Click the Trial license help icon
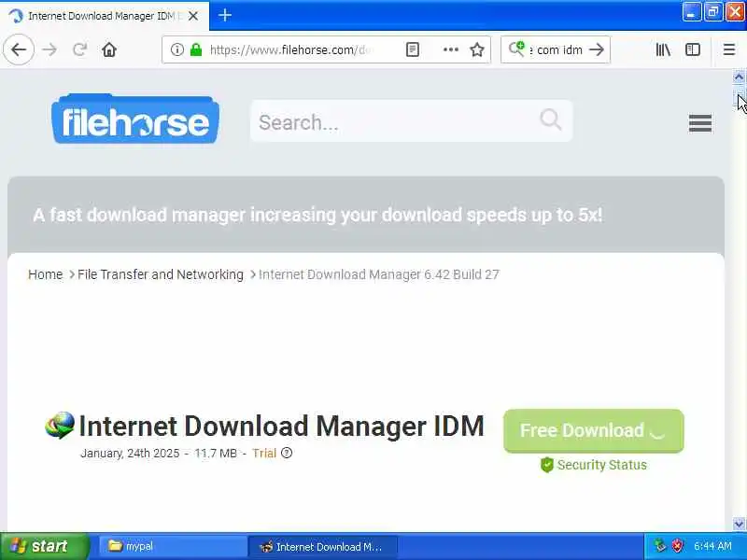Image resolution: width=747 pixels, height=560 pixels. (x=287, y=453)
